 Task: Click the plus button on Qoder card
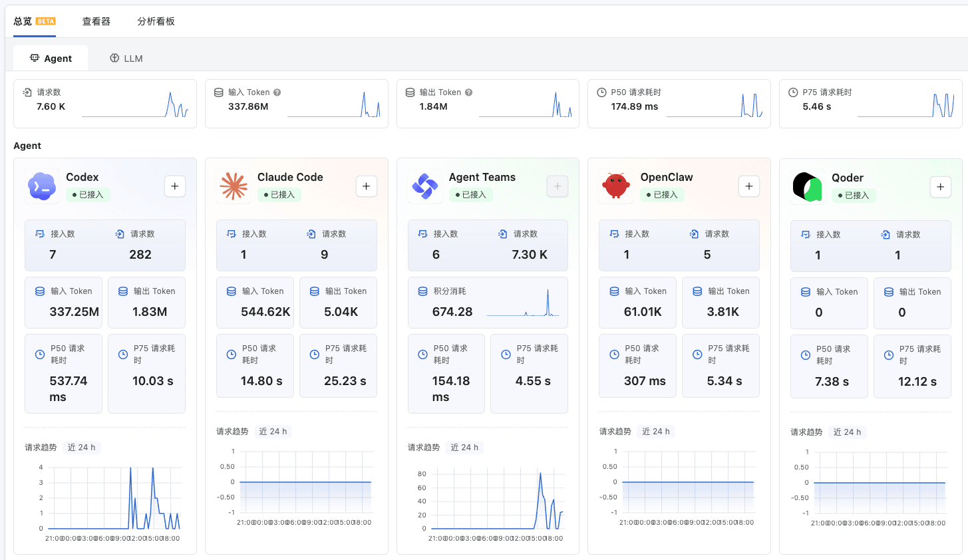(x=940, y=187)
